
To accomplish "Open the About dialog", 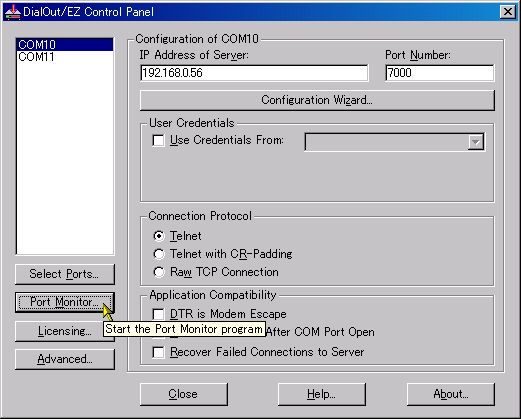I will 451,394.
